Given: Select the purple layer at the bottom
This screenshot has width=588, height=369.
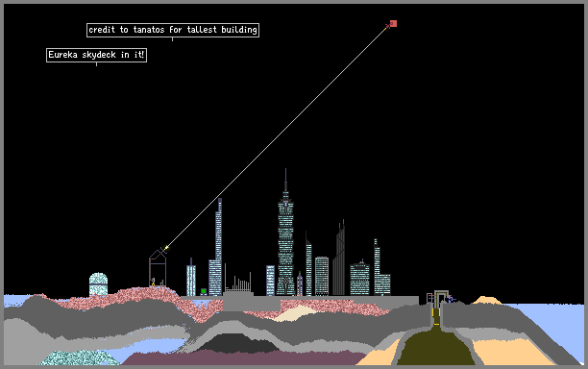Looking at the screenshot, I should 244,358.
